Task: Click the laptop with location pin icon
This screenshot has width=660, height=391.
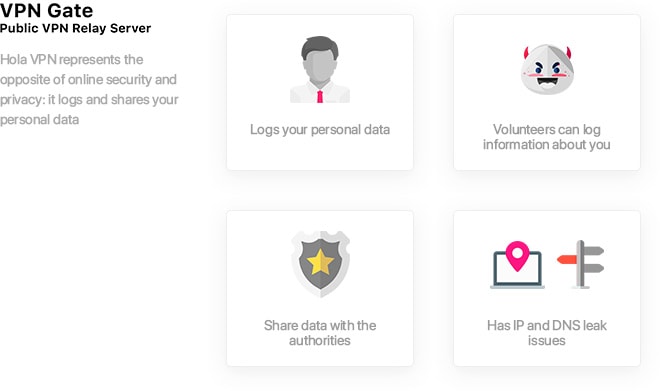Action: [517, 265]
